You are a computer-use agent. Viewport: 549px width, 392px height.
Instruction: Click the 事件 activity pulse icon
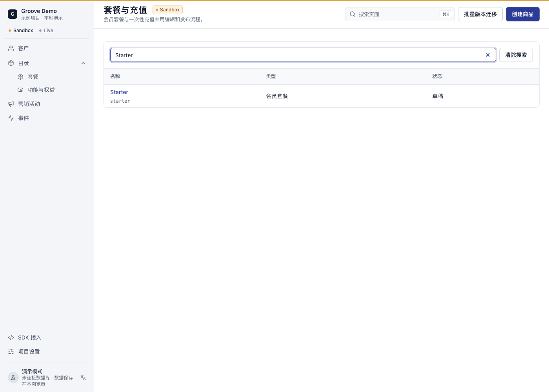pos(11,118)
